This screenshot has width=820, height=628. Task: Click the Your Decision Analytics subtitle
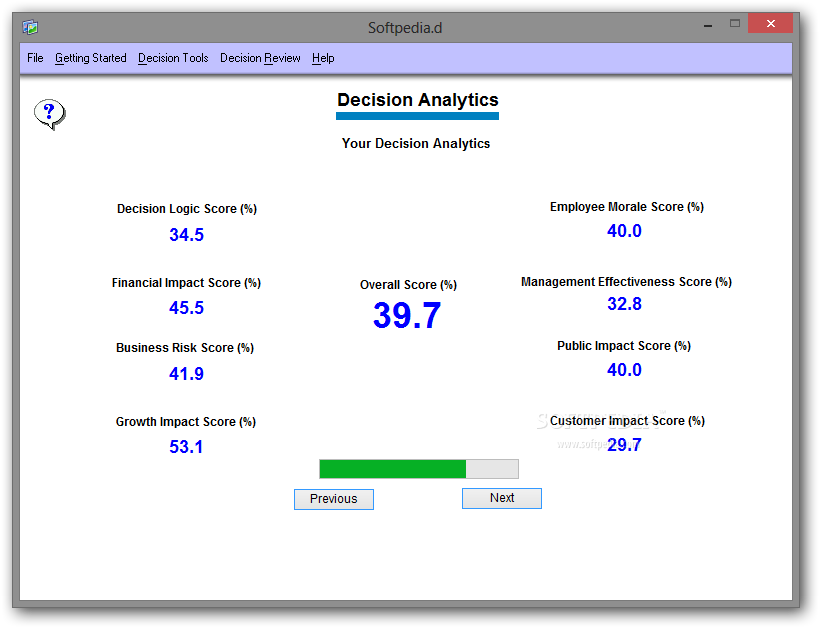(x=416, y=143)
